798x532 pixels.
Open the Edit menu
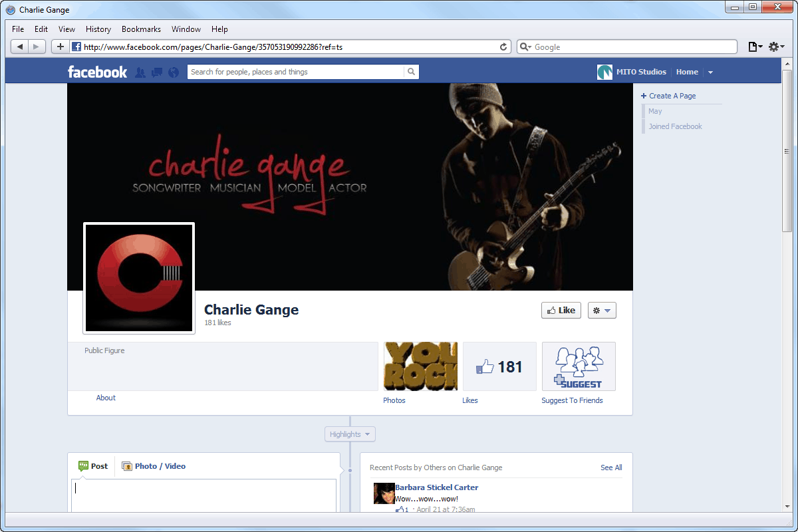pos(41,29)
